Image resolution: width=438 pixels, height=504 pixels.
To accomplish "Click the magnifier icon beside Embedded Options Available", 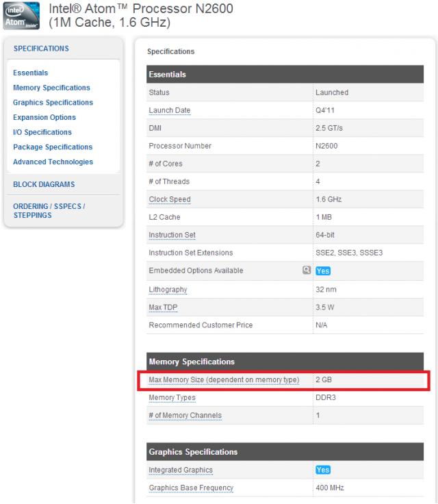I will (307, 270).
